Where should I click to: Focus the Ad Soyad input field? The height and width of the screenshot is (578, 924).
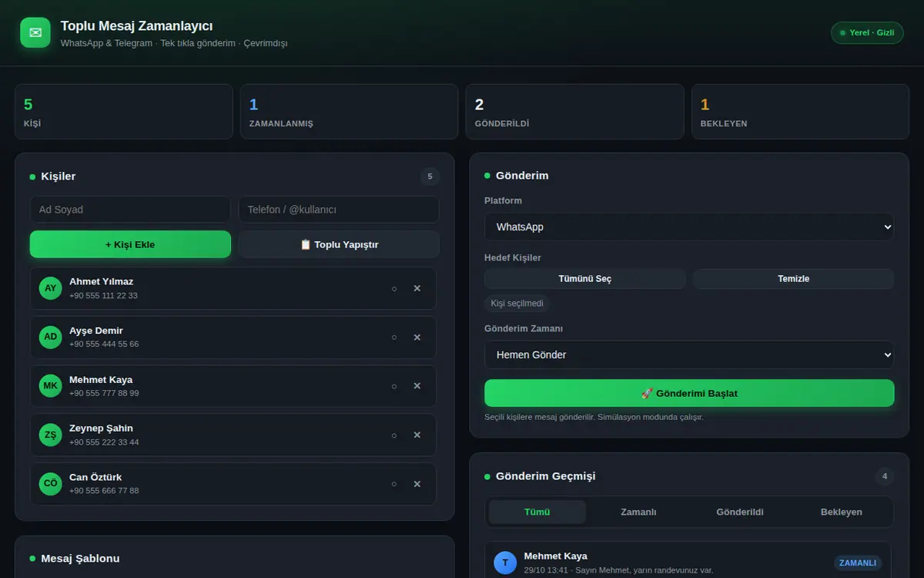tap(130, 210)
